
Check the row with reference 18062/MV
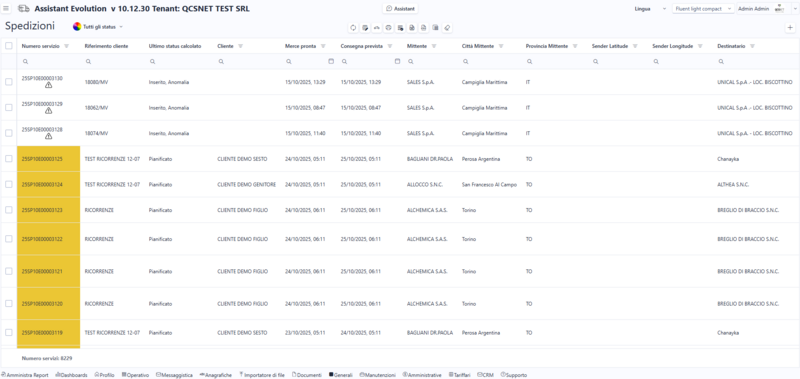point(9,108)
